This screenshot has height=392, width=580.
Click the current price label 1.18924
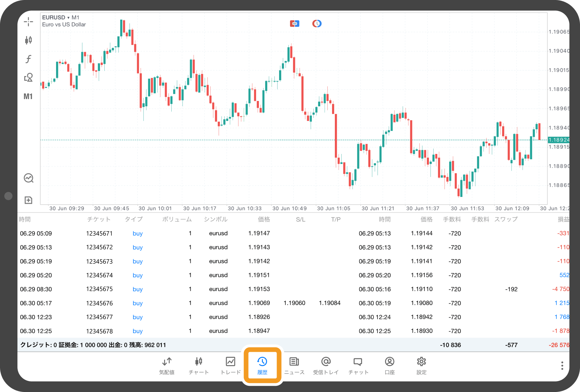[559, 140]
